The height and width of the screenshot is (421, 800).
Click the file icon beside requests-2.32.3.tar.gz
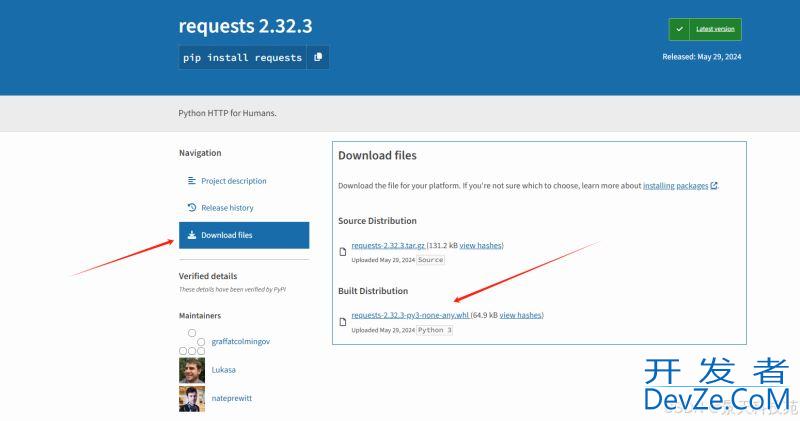click(x=343, y=252)
